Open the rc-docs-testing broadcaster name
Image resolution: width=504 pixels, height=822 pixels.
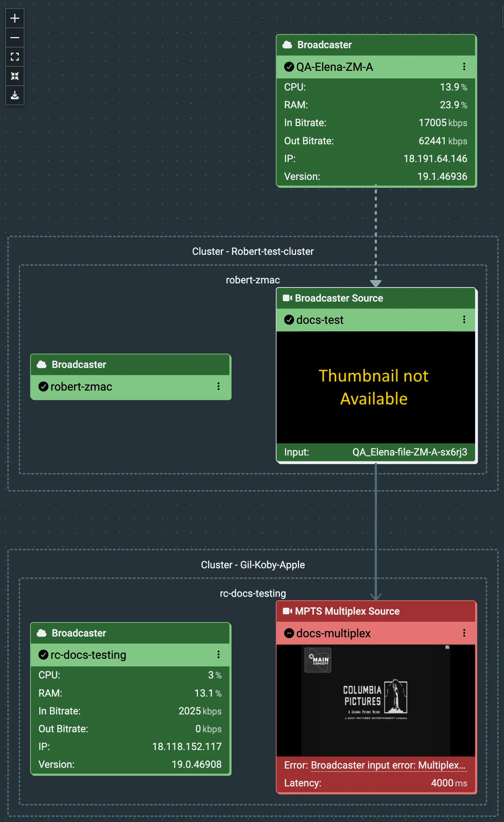tap(88, 655)
